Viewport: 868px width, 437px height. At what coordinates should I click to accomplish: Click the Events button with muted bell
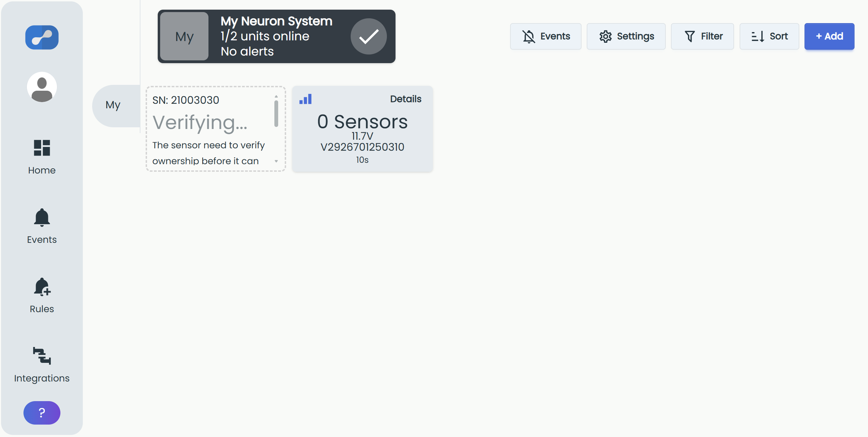coord(546,36)
